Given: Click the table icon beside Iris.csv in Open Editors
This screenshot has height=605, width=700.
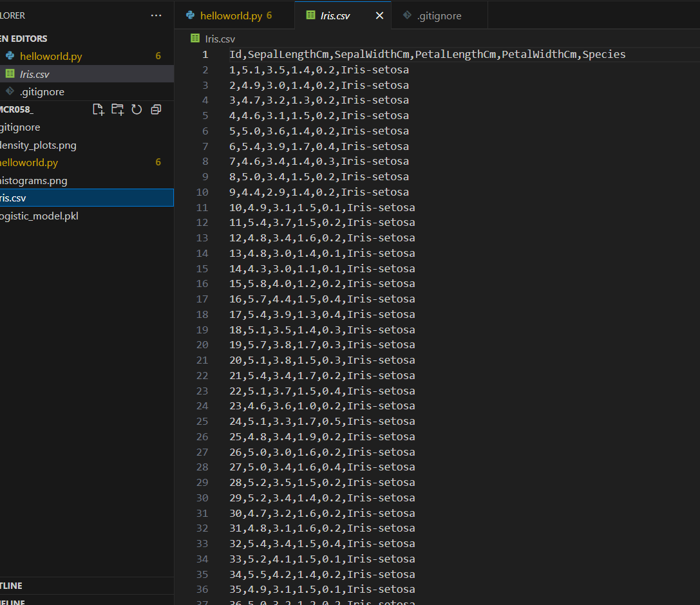Looking at the screenshot, I should tap(10, 73).
